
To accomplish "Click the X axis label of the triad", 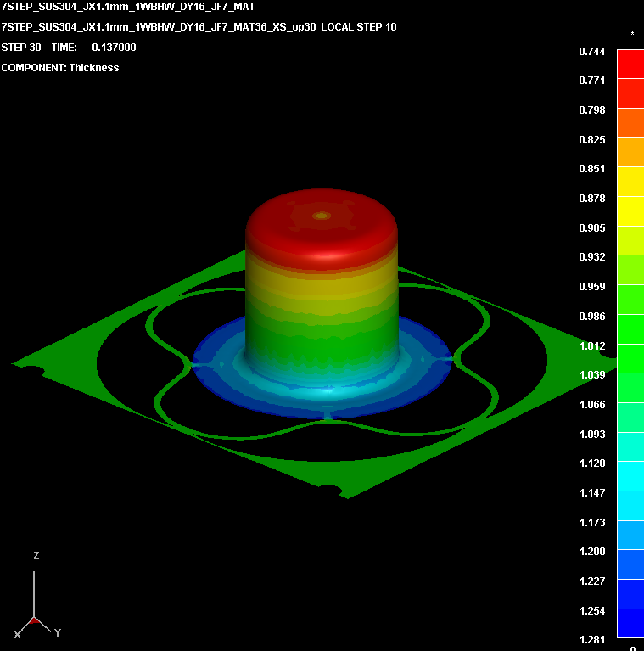I will [x=18, y=634].
